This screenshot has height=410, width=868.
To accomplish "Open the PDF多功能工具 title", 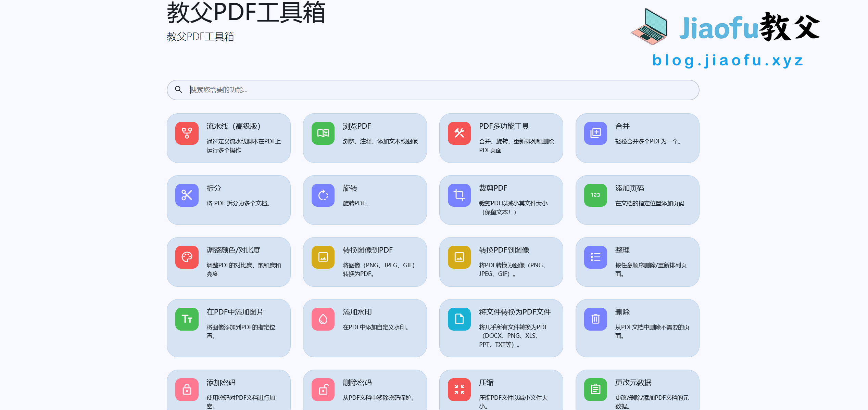I will [x=504, y=126].
